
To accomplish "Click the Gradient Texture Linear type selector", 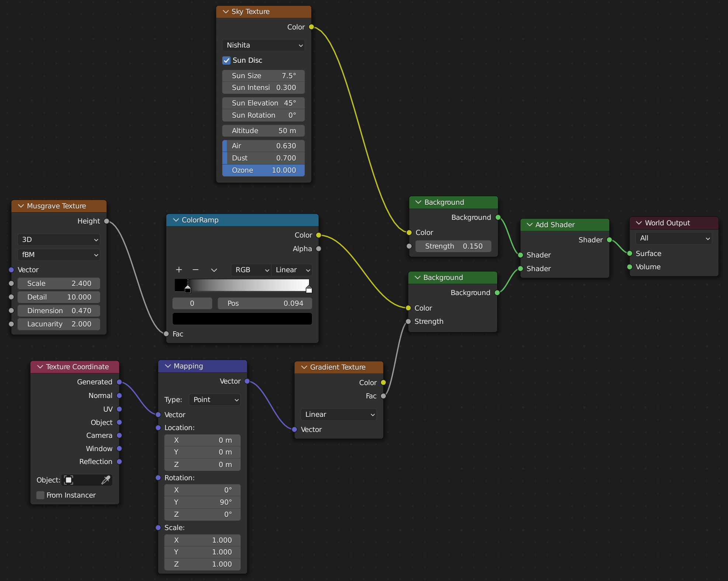I will pyautogui.click(x=339, y=414).
